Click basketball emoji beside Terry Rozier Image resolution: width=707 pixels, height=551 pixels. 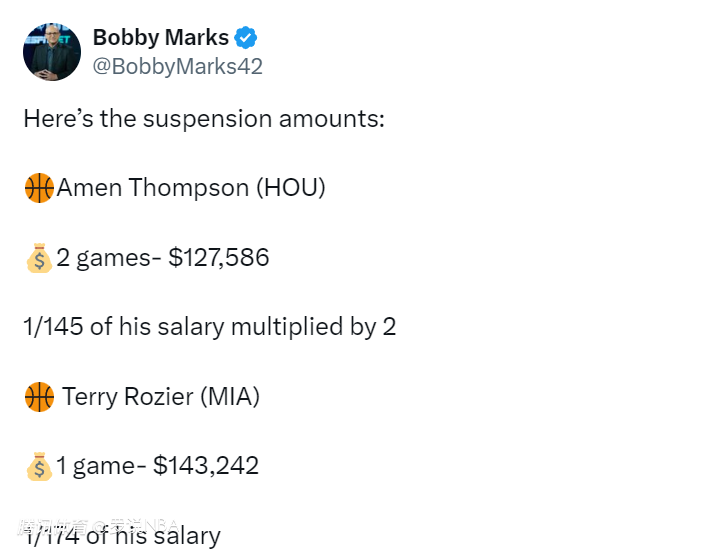[39, 397]
